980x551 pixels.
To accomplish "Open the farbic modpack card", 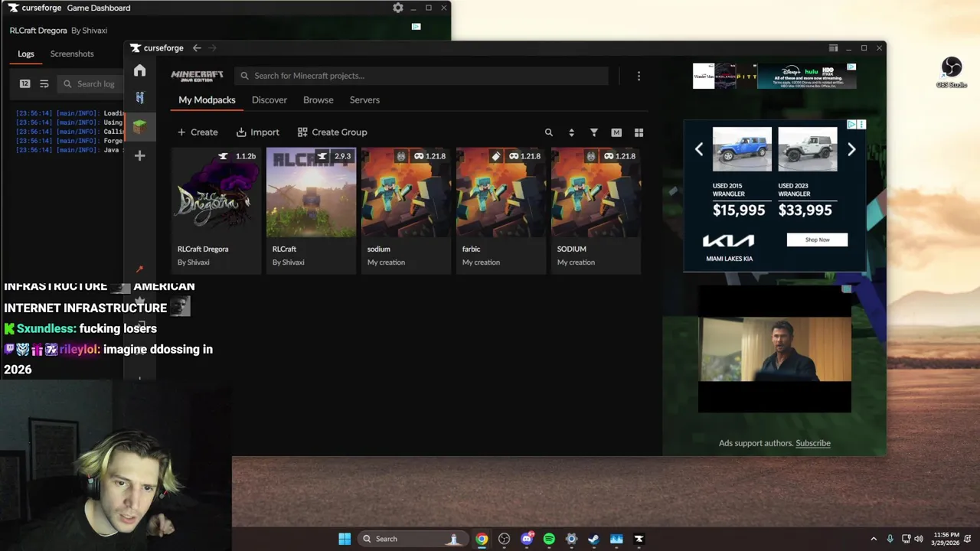I will 501,210.
